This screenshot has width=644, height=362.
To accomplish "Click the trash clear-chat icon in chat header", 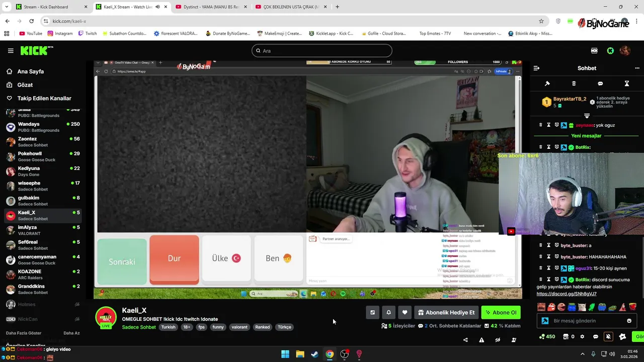I will (x=574, y=83).
